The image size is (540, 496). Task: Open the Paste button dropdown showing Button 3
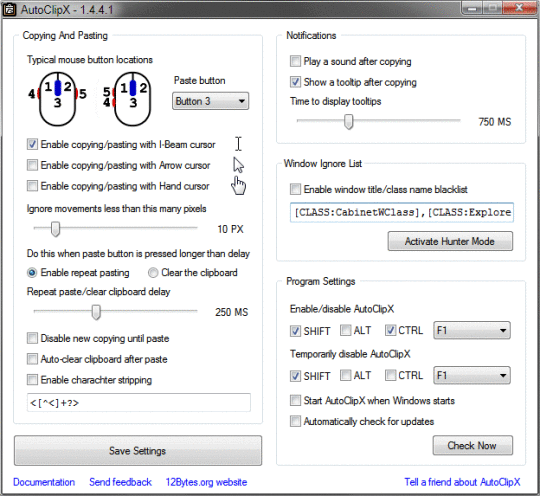[x=210, y=101]
